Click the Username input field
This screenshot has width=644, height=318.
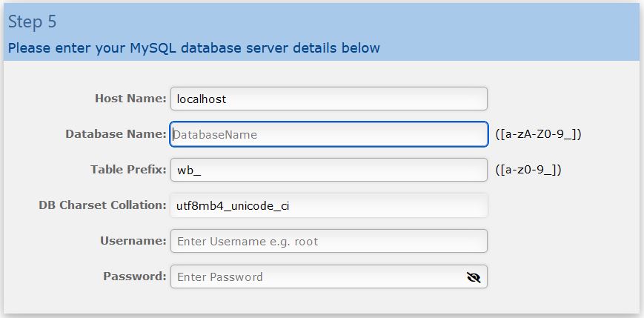[329, 241]
